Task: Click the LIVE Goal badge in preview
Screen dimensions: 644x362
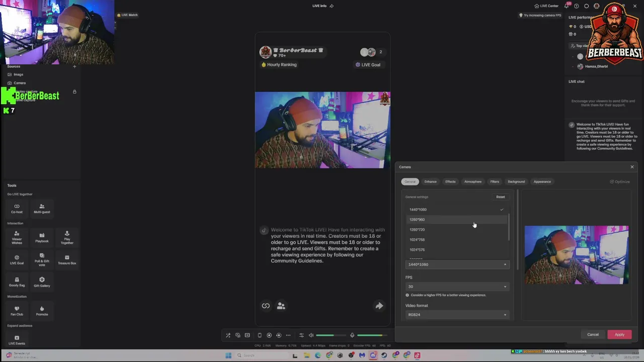Action: click(368, 65)
